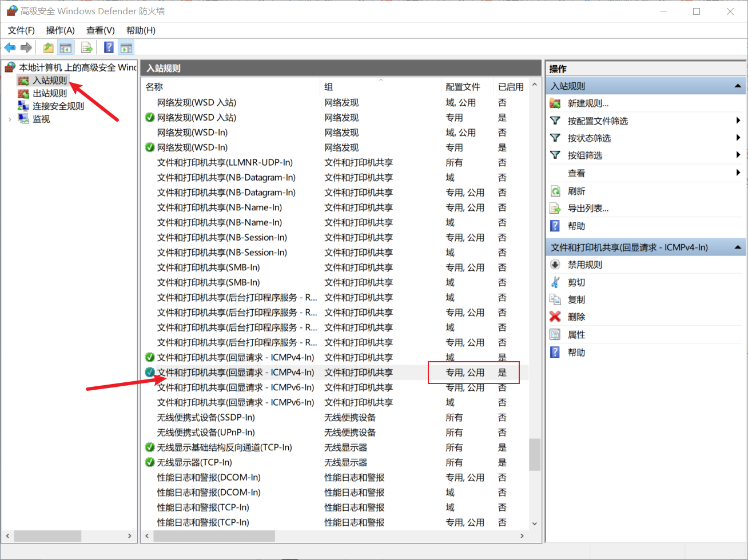748x560 pixels.
Task: Select 出站规则 in the left tree
Action: pyautogui.click(x=50, y=94)
